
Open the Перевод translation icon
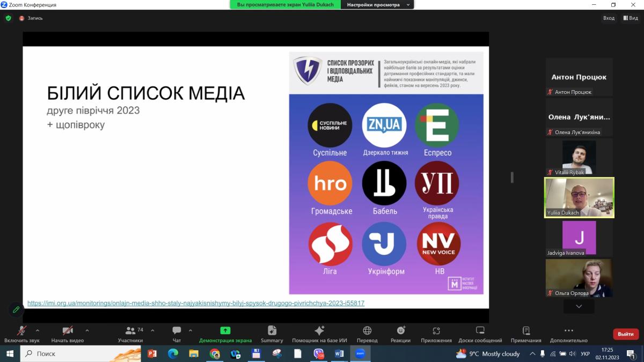point(367,331)
